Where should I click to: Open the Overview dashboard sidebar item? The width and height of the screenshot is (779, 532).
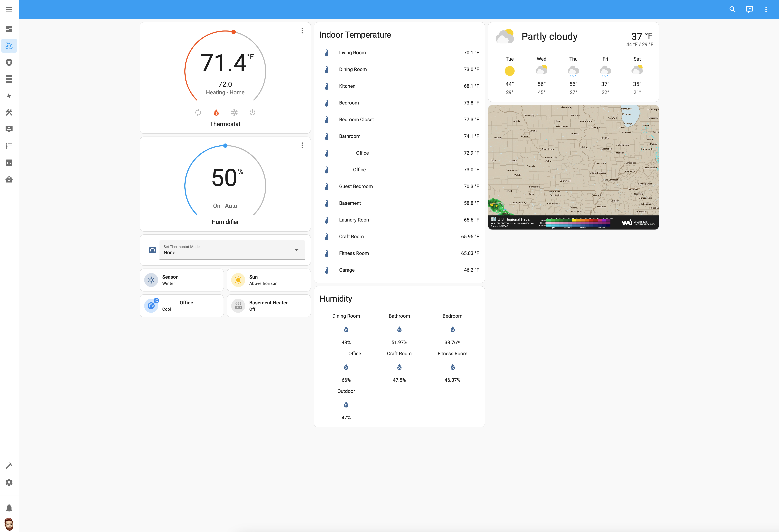click(x=9, y=29)
